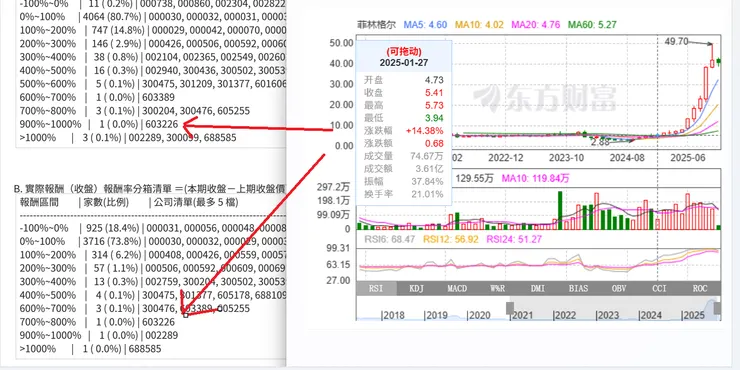The width and height of the screenshot is (740, 370).
Task: Click the MA20: 4.76 legend label
Action: [x=536, y=25]
